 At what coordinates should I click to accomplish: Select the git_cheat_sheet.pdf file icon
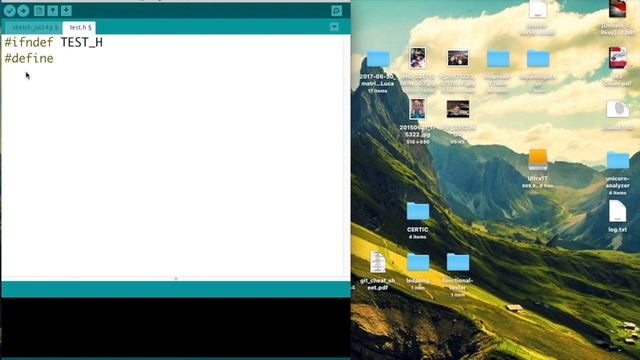378,262
